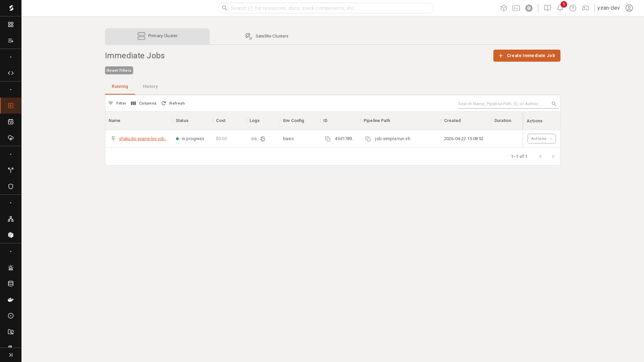This screenshot has width=644, height=362.
Task: Open live logs broadcast icon
Action: point(254,139)
